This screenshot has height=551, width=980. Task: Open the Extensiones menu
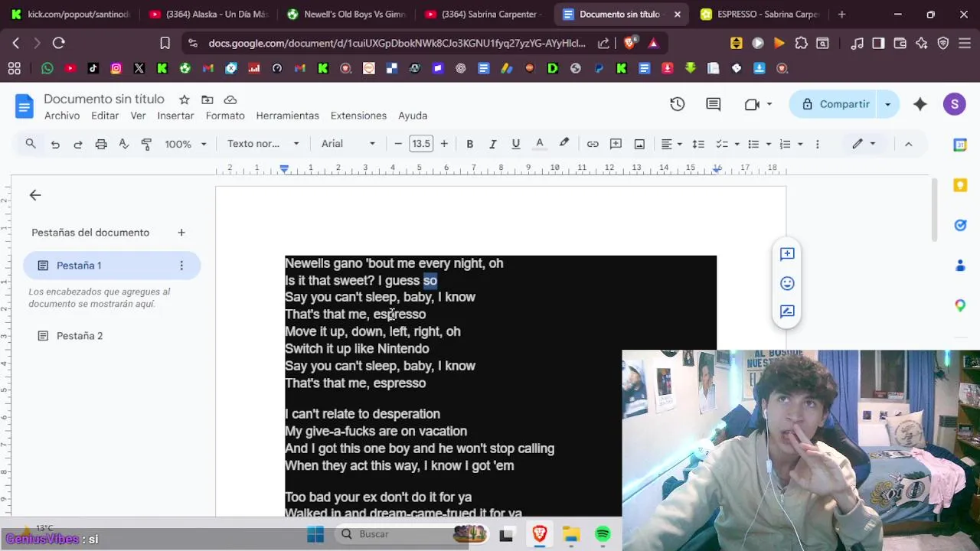pos(358,116)
